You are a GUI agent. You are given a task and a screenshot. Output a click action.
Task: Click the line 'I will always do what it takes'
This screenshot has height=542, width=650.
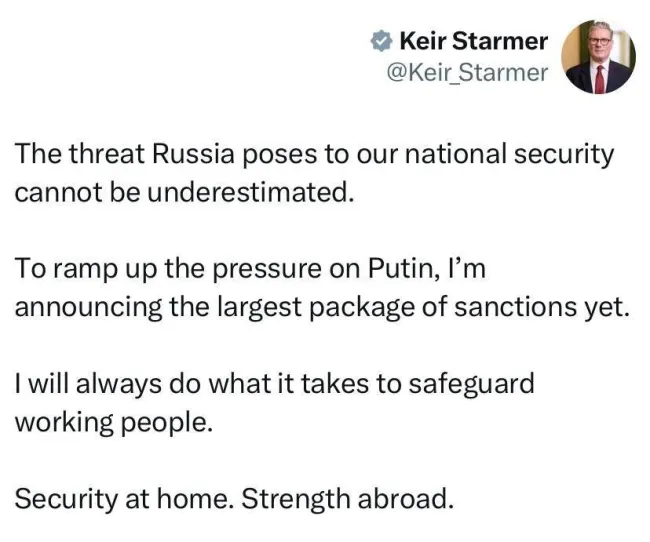point(274,384)
